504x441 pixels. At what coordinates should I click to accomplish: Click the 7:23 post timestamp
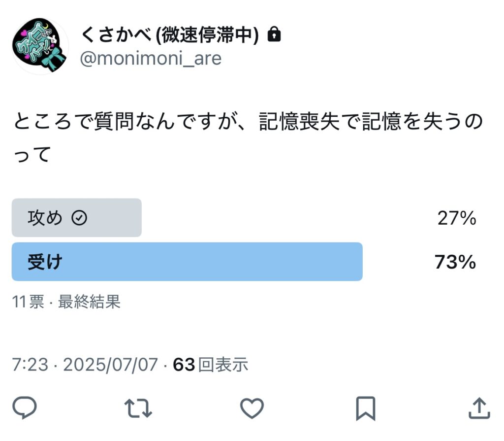click(x=30, y=365)
